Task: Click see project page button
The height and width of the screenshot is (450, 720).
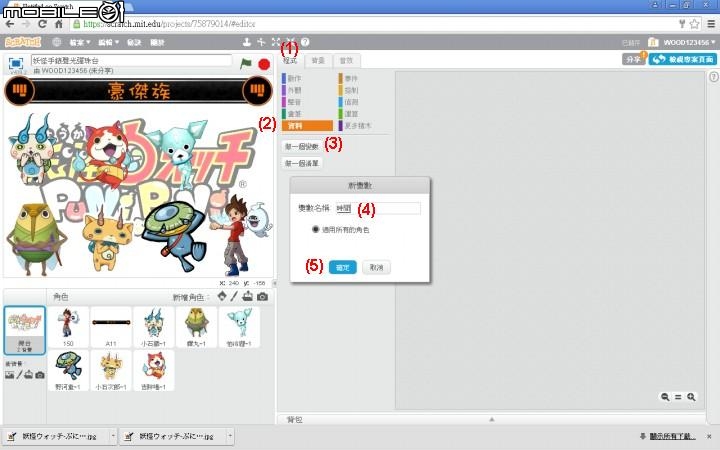Action: click(x=682, y=59)
